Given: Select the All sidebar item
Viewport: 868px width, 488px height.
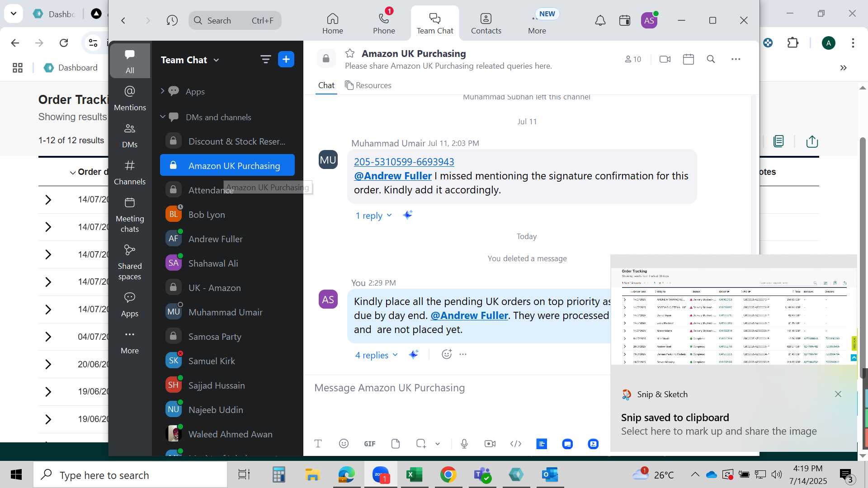Looking at the screenshot, I should pos(130,61).
